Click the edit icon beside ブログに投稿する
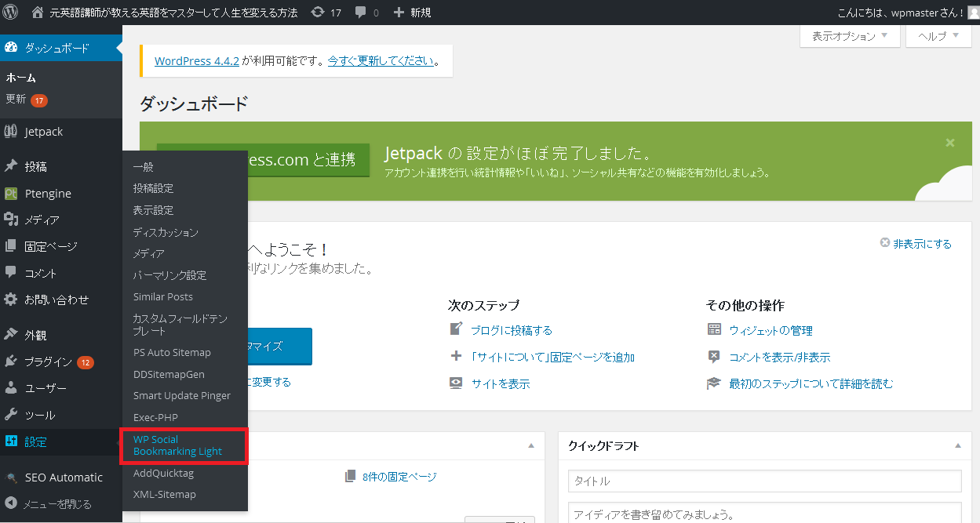Image resolution: width=980 pixels, height=523 pixels. [456, 329]
